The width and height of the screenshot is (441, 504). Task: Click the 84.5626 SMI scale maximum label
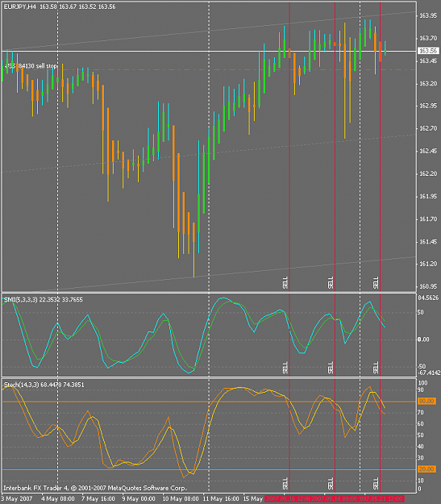(428, 298)
